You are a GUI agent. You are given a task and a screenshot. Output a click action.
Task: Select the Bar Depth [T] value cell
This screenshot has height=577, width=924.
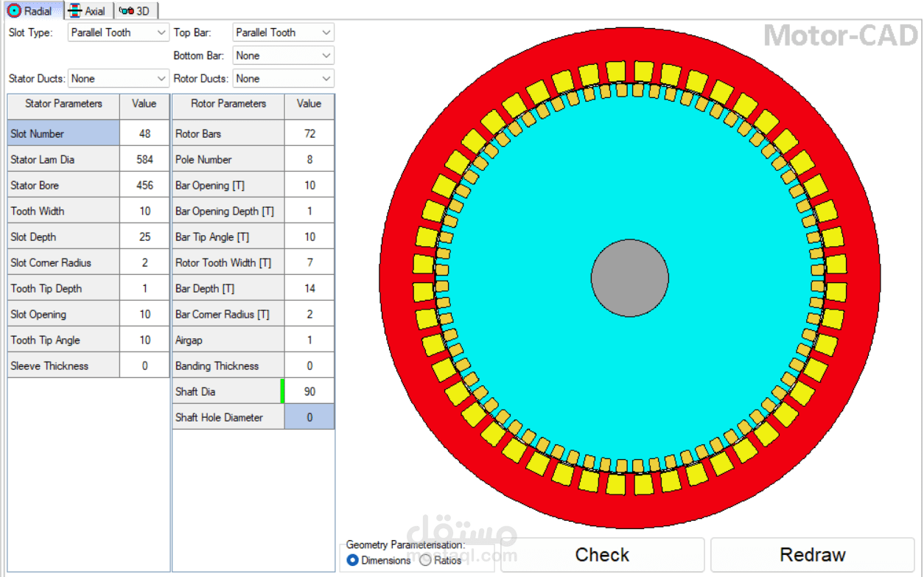(x=309, y=288)
